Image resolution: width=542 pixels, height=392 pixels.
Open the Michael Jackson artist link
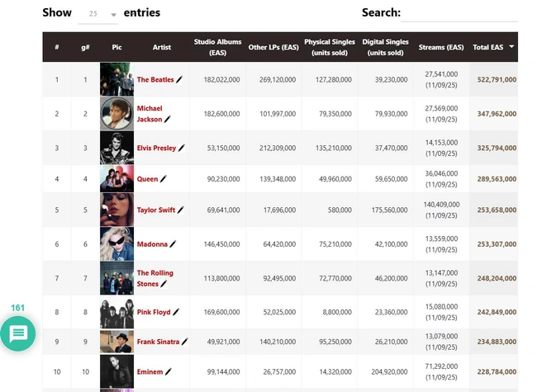pyautogui.click(x=150, y=114)
